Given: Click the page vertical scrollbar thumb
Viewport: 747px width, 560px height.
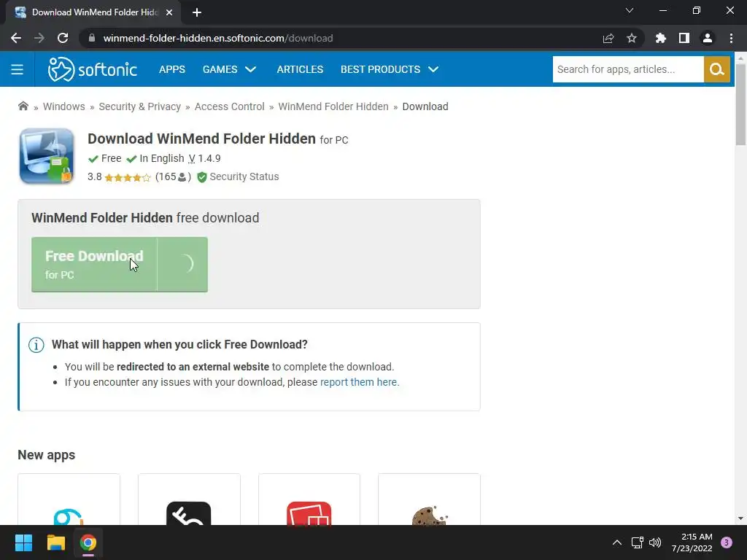Looking at the screenshot, I should point(740,105).
